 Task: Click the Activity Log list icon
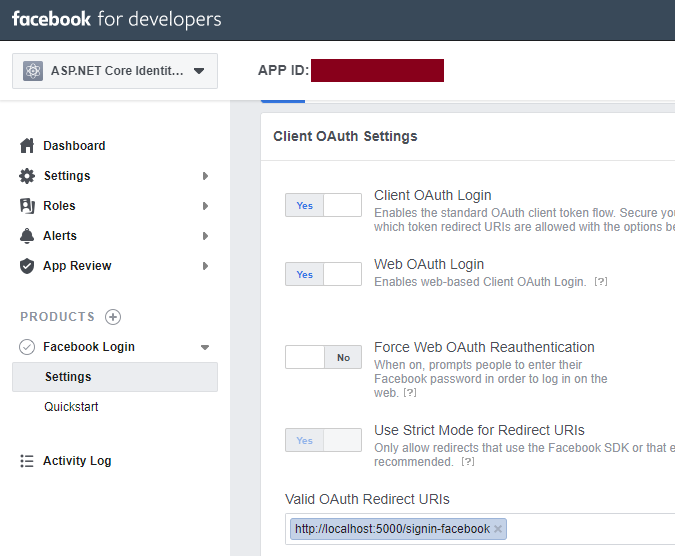[x=27, y=461]
